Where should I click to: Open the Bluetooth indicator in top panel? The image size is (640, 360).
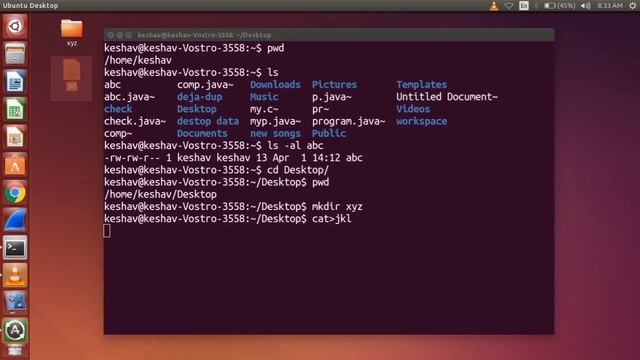coord(536,5)
